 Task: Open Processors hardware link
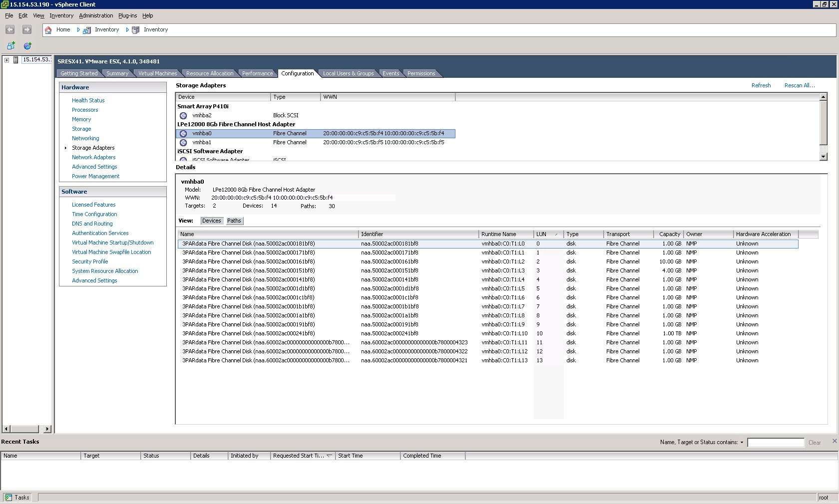(x=85, y=110)
